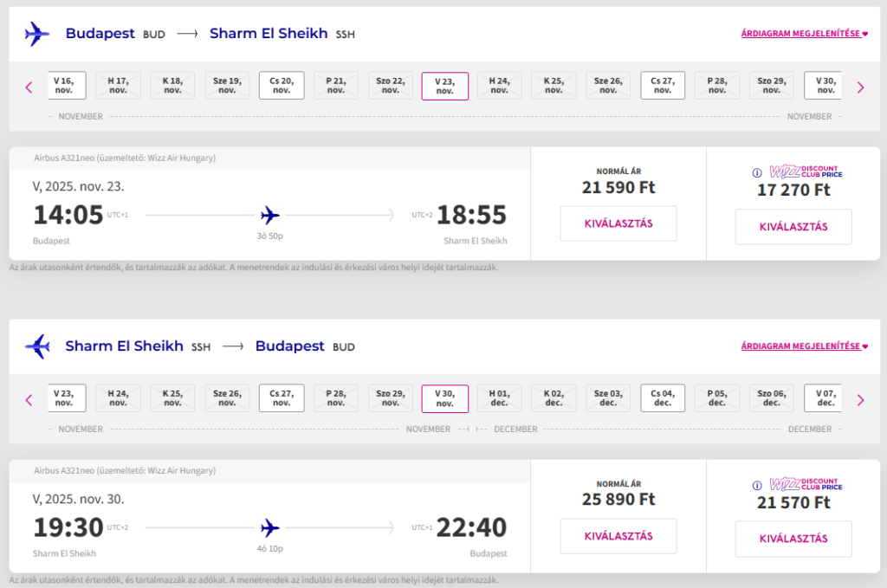Open info icon beside return Wizz Discount Club price
The width and height of the screenshot is (887, 588).
click(757, 486)
